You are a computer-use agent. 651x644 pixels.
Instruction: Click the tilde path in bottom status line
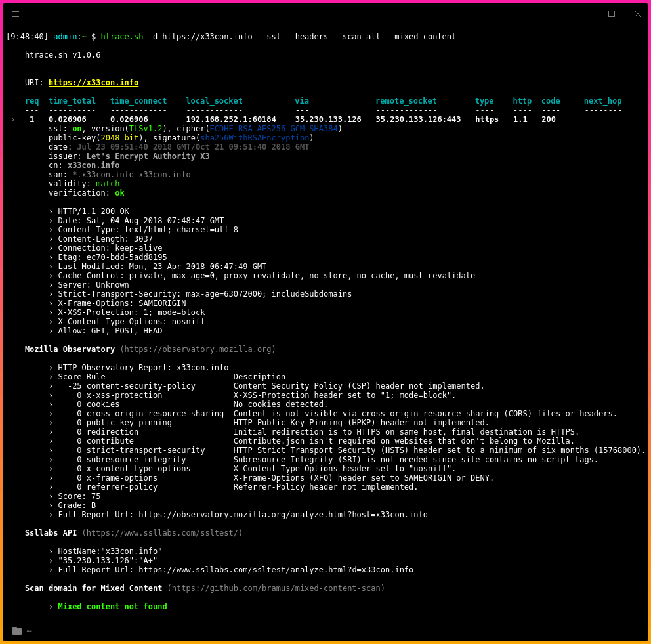29,632
